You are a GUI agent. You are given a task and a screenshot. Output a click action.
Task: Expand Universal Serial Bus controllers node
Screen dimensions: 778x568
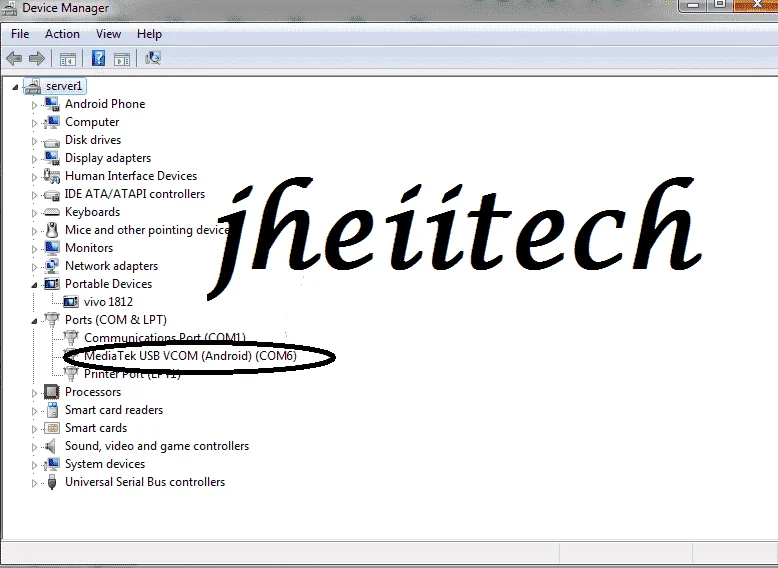[x=34, y=483]
